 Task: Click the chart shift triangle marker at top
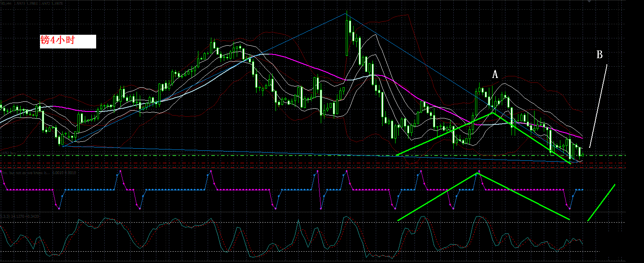[589, 2]
